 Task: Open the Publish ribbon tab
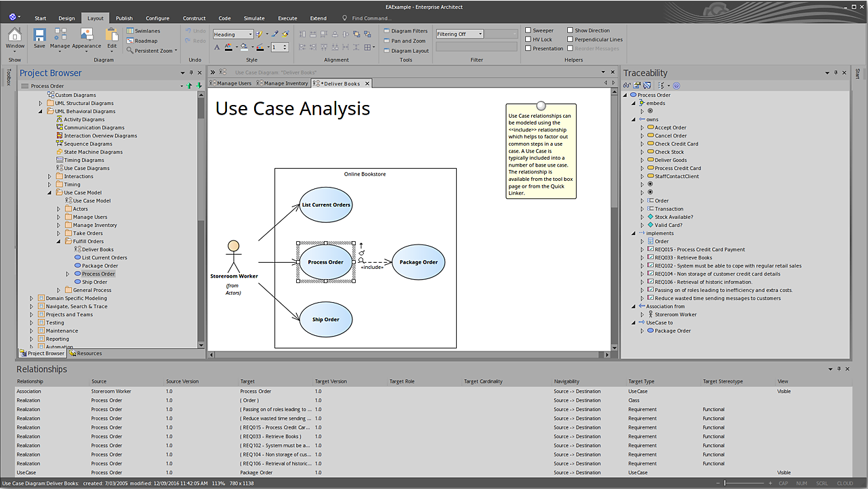(x=124, y=18)
